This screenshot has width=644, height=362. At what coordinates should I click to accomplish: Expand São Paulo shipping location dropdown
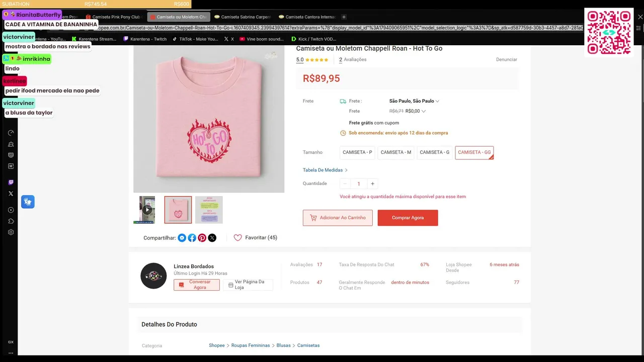(414, 101)
